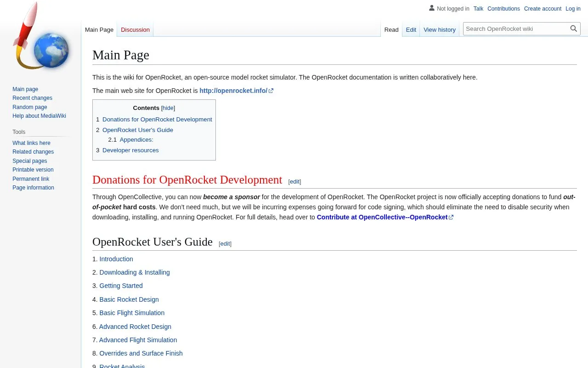Open the Contributions link

503,9
